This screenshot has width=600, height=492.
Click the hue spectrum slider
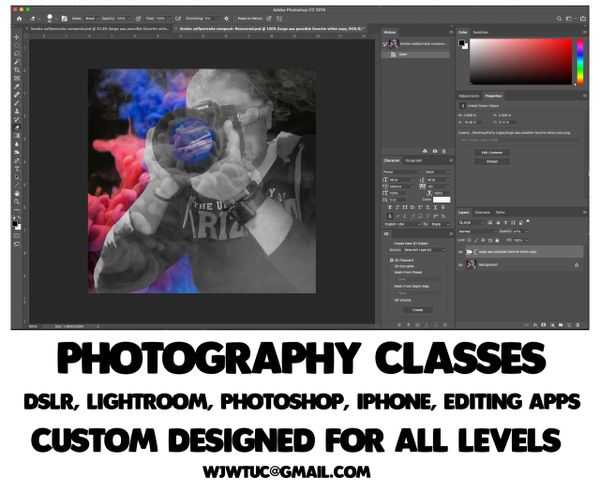pyautogui.click(x=580, y=61)
